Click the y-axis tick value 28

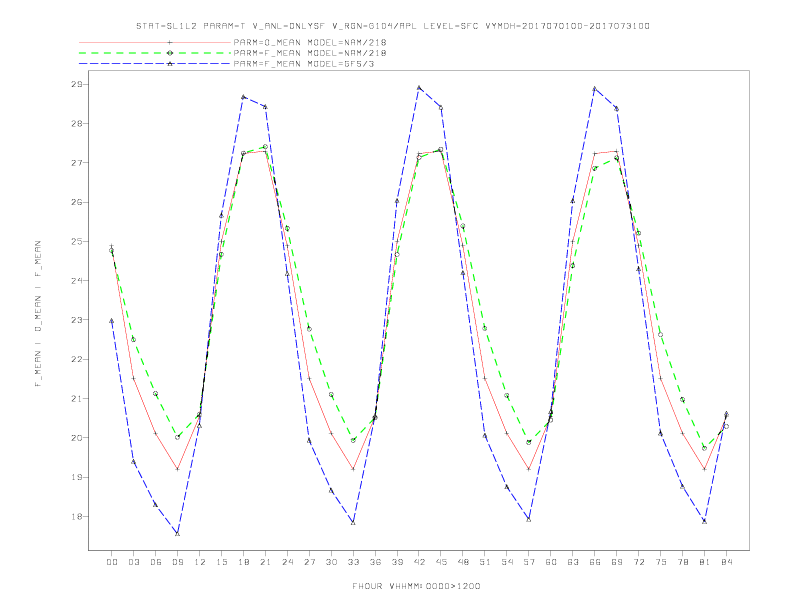77,124
